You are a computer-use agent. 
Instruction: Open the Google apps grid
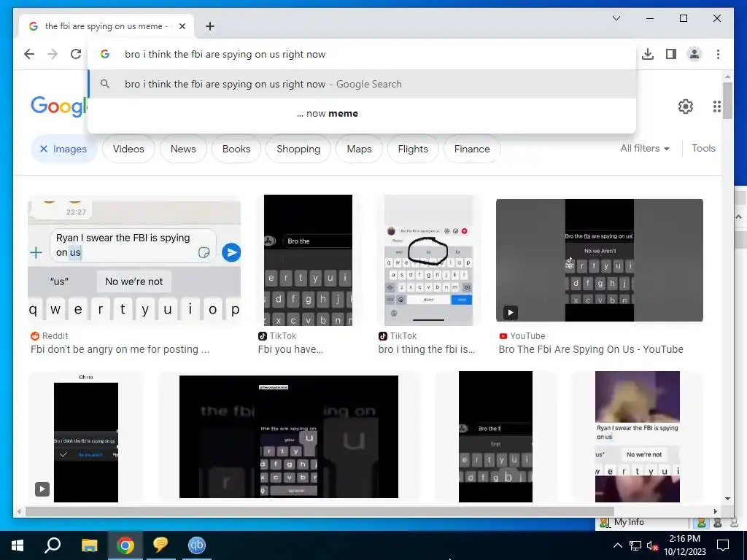716,106
